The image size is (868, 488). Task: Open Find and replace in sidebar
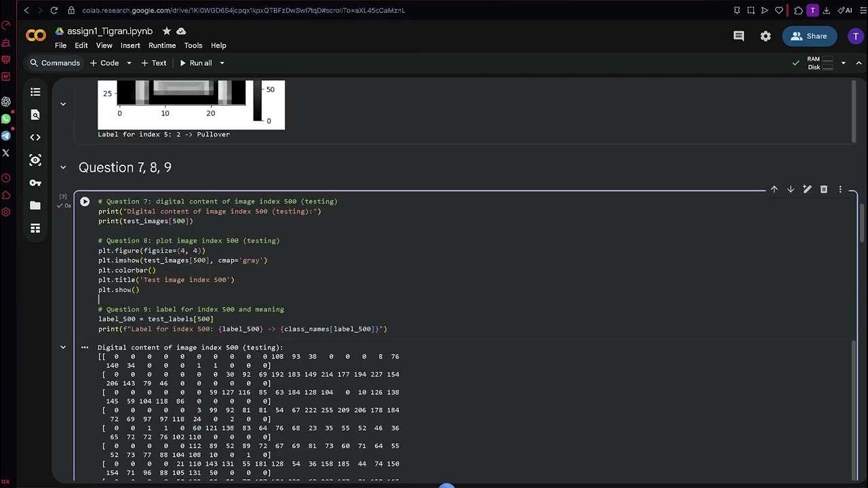(x=35, y=115)
